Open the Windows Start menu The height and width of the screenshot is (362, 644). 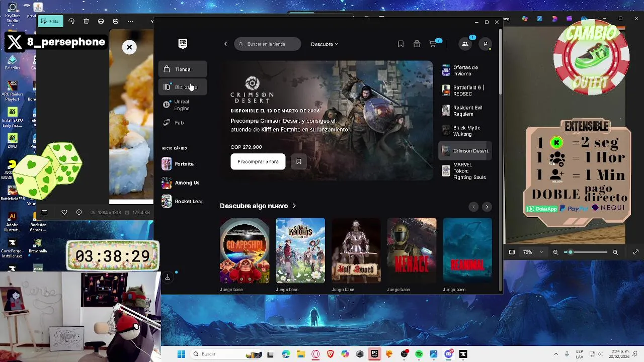pyautogui.click(x=181, y=354)
